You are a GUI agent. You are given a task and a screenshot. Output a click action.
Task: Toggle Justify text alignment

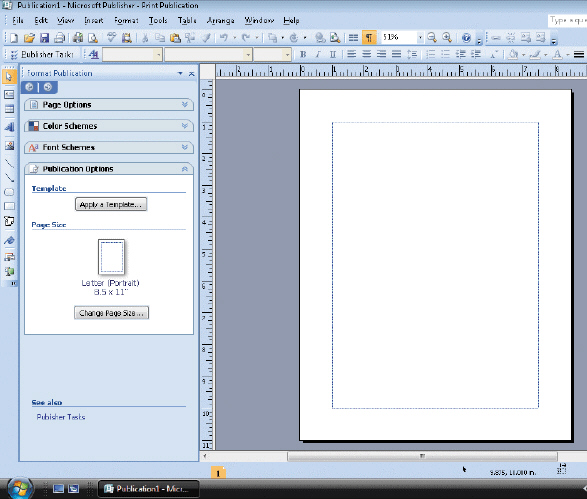(396, 55)
